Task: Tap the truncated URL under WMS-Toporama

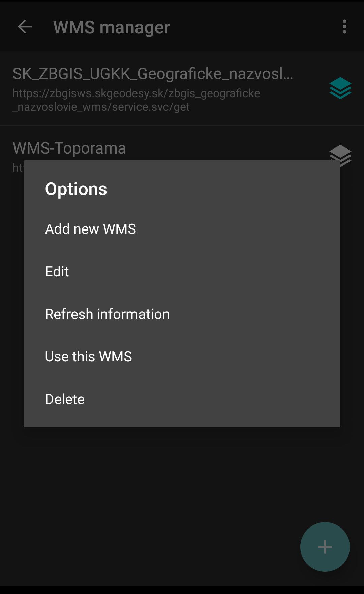Action: (x=18, y=167)
